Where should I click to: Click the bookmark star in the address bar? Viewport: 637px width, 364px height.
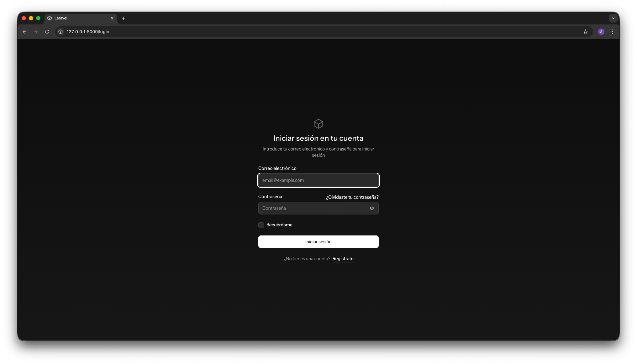tap(586, 32)
